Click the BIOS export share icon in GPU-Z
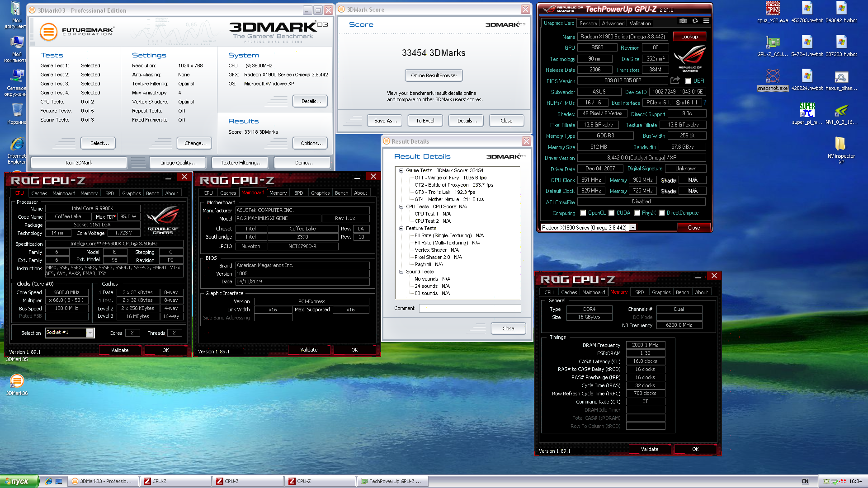Viewport: 868px width, 488px height. [675, 80]
